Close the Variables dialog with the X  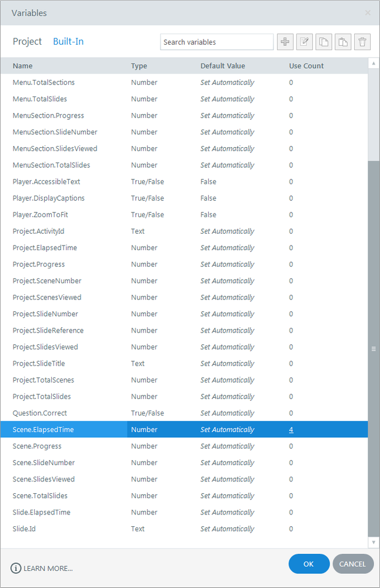coord(368,13)
